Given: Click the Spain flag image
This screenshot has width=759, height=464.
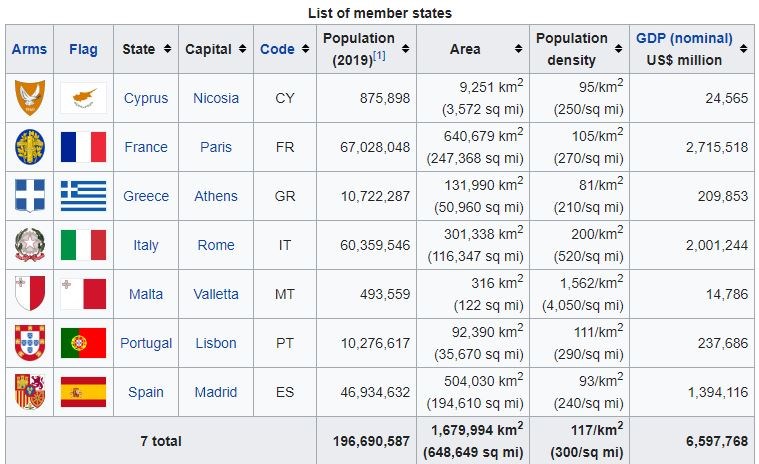Looking at the screenshot, I should pyautogui.click(x=83, y=392).
